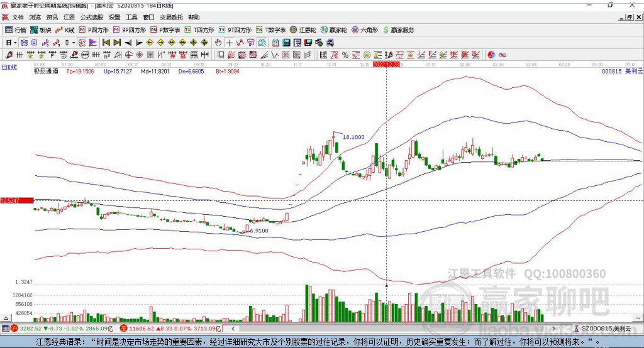Open the 帮助 menu

[194, 17]
